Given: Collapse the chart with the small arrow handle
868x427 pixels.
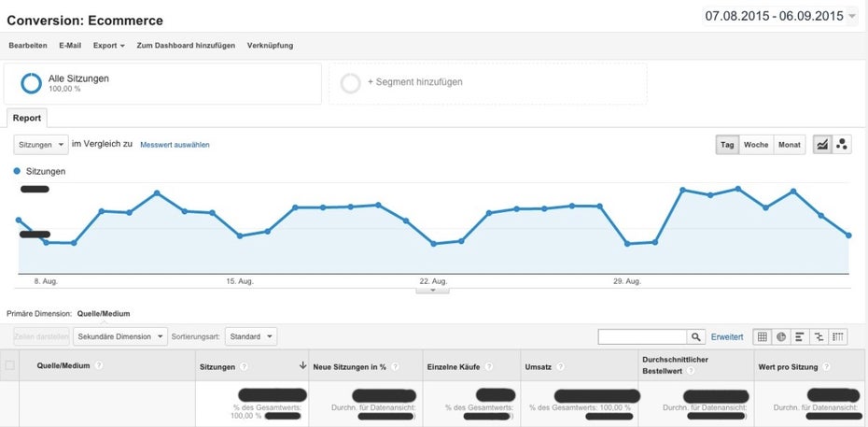Looking at the screenshot, I should click(x=433, y=290).
